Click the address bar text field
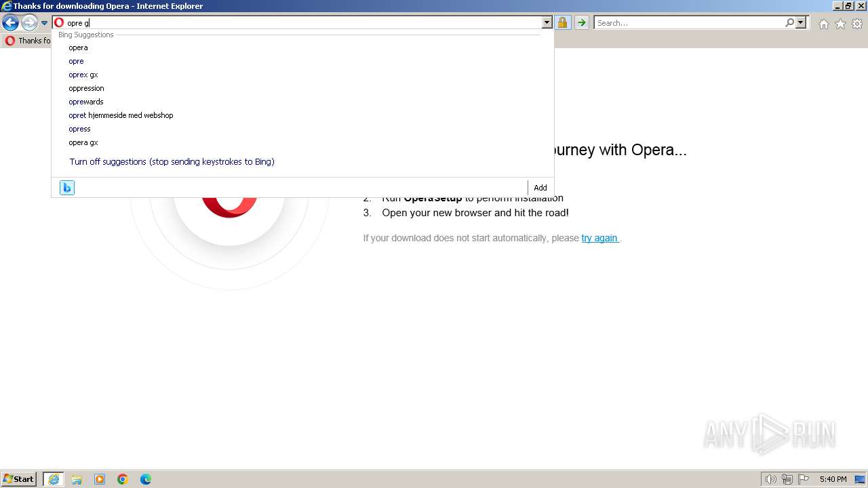The height and width of the screenshot is (488, 868). click(303, 23)
